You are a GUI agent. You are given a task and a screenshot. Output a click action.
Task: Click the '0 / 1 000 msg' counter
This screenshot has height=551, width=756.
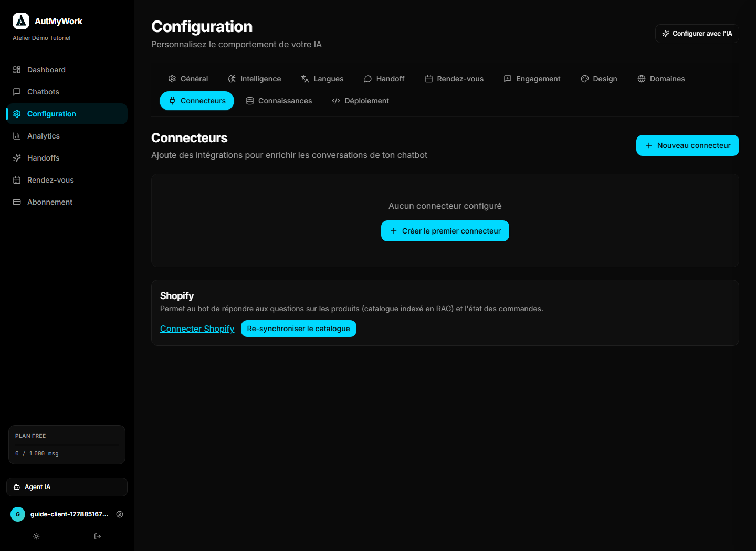37,453
